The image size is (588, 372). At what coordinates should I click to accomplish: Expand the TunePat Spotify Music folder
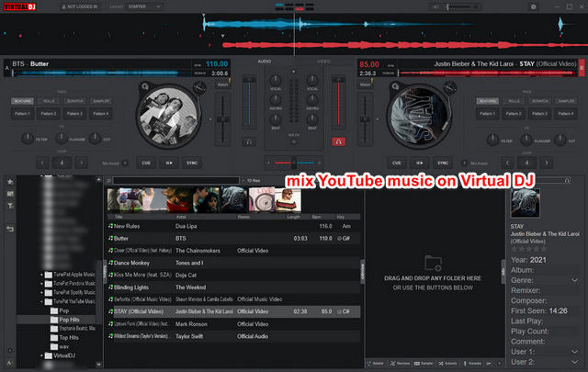[41, 292]
